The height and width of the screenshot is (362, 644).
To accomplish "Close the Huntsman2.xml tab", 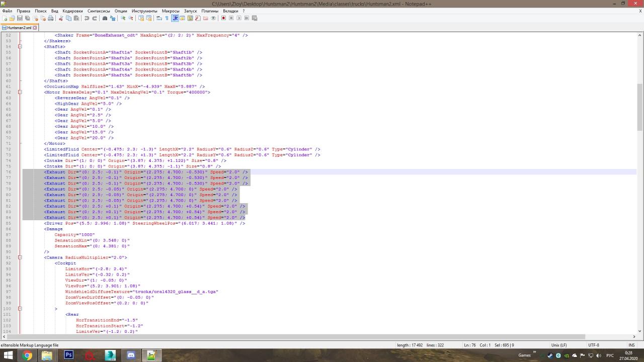I will point(35,28).
